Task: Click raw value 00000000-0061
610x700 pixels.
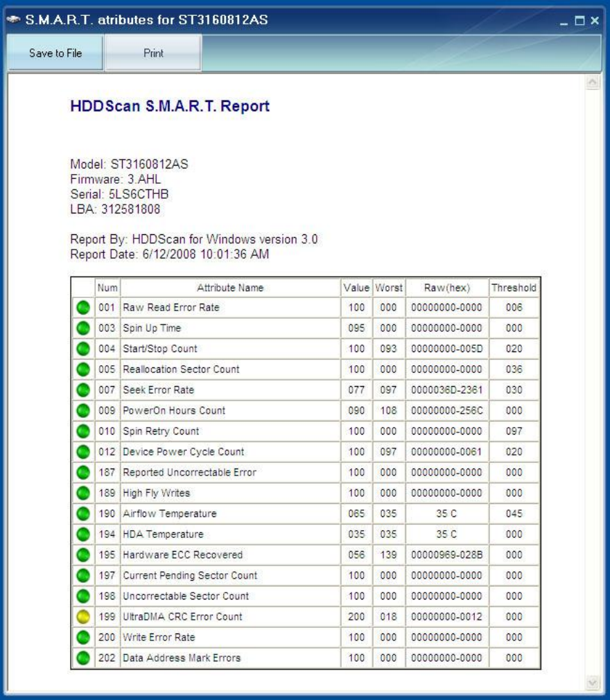Action: (x=447, y=452)
